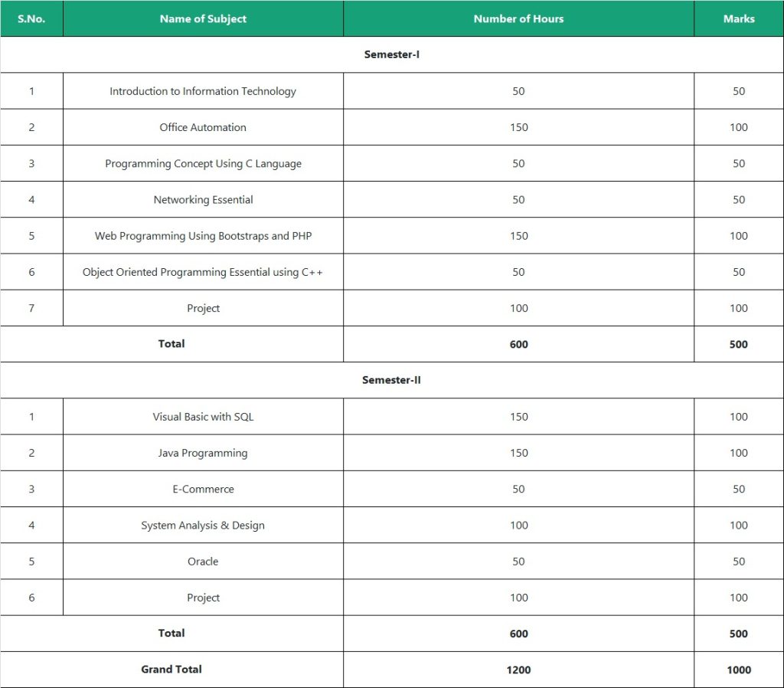
Task: Click the 'Number of Hours' column header
Action: coord(518,19)
